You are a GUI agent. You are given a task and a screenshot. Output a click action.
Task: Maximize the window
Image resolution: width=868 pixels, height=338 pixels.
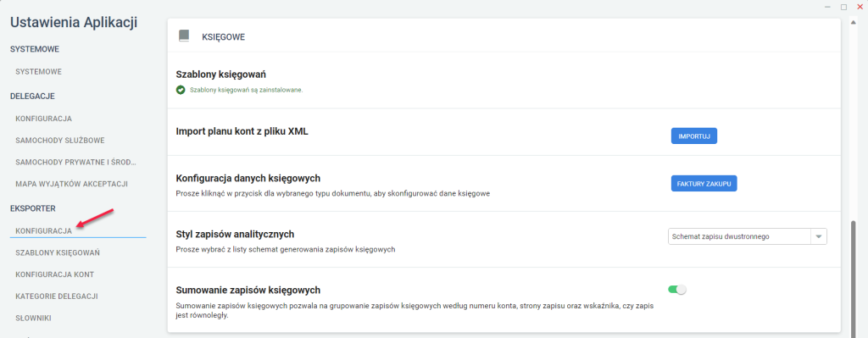pyautogui.click(x=843, y=7)
